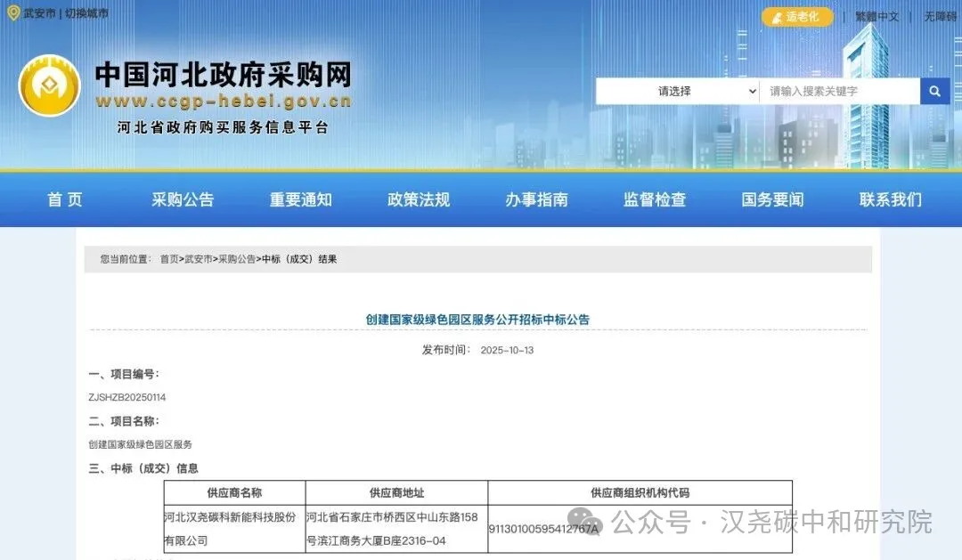Expand the search filter selector
962x560 pixels.
pos(751,91)
